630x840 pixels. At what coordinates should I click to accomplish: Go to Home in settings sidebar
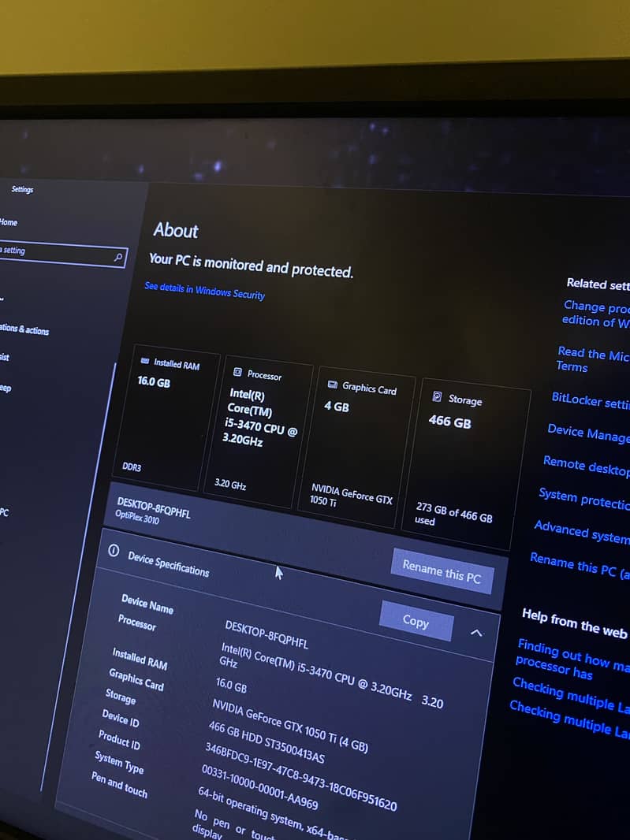(x=9, y=222)
